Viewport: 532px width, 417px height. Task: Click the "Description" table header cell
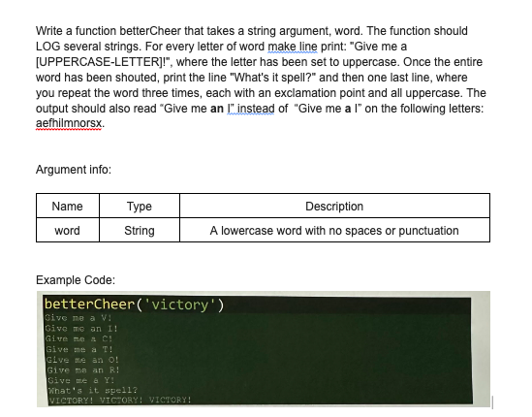pyautogui.click(x=334, y=207)
